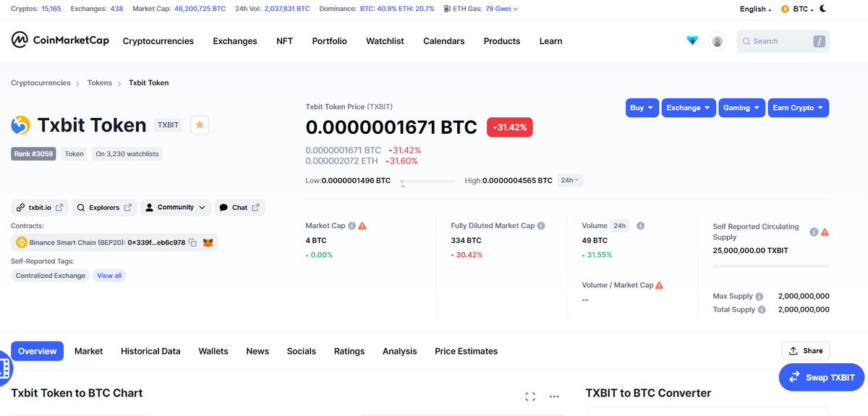Image resolution: width=868 pixels, height=416 pixels.
Task: Click the ETH Gas pump icon
Action: pyautogui.click(x=446, y=9)
